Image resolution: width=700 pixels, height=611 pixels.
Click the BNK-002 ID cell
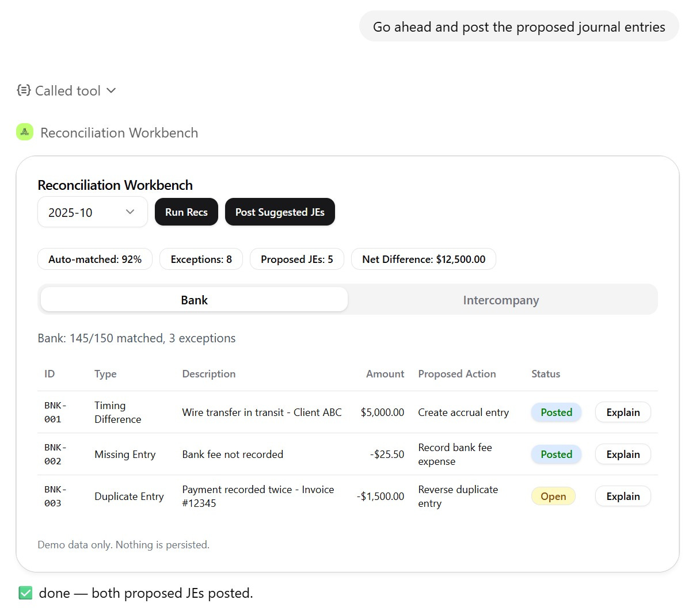pos(55,454)
